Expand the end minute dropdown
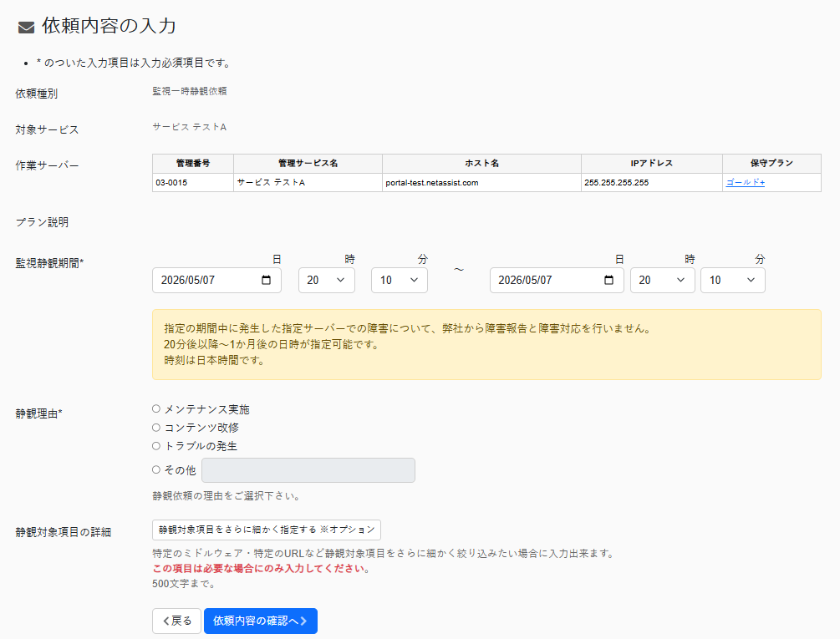 [732, 281]
